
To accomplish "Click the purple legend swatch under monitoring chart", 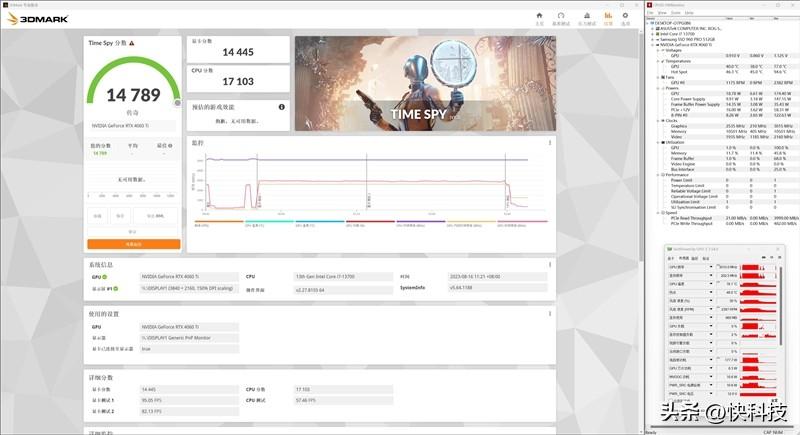I will point(421,221).
